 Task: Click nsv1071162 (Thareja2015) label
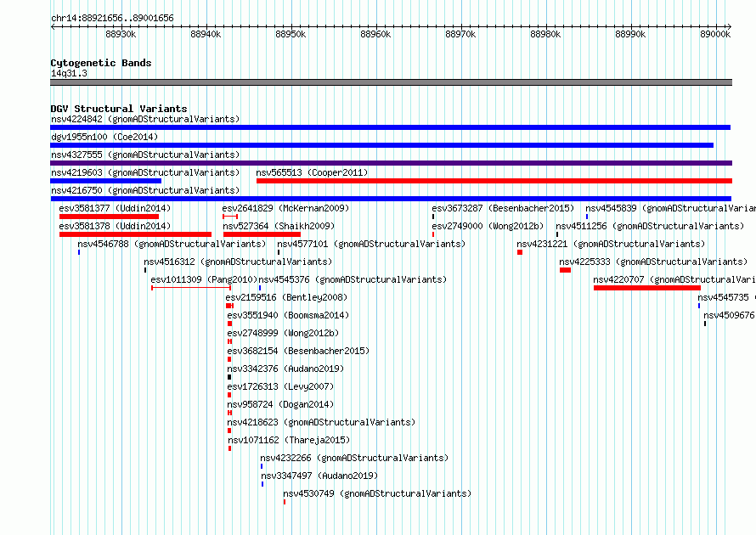(x=289, y=440)
